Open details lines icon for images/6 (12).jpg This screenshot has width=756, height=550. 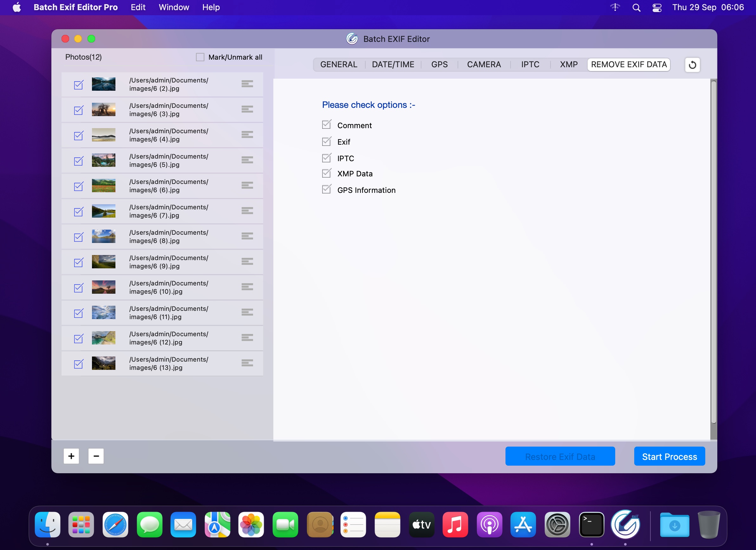(x=247, y=337)
